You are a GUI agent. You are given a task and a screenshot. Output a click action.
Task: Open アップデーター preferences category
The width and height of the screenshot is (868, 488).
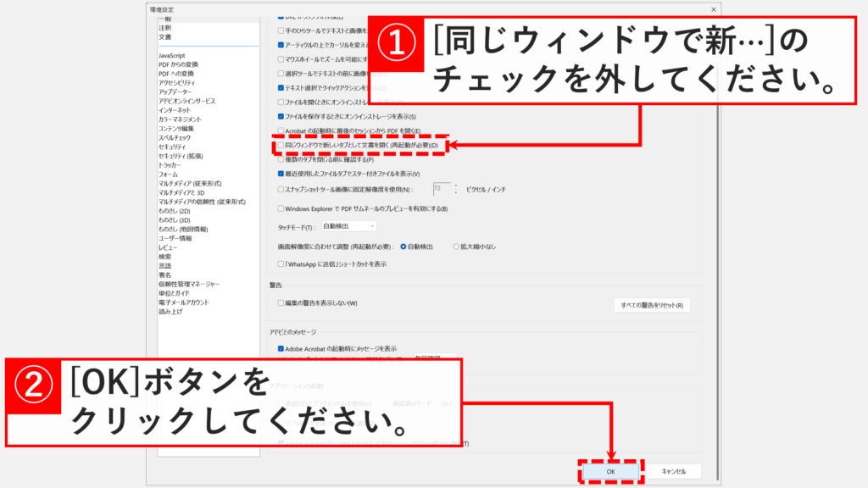point(175,91)
